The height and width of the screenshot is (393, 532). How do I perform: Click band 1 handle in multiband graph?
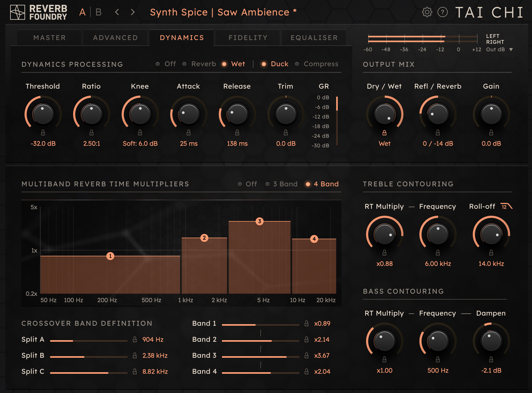[x=110, y=256]
